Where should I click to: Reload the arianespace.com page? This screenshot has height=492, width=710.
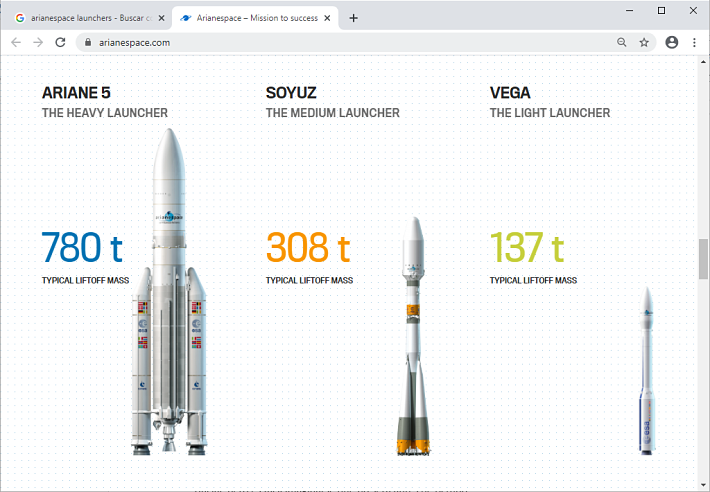coord(60,43)
